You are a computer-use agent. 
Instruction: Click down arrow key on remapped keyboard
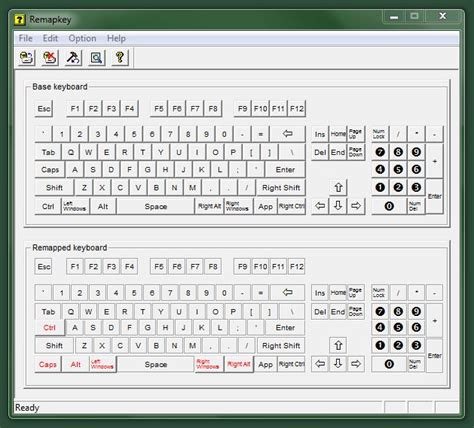[338, 364]
